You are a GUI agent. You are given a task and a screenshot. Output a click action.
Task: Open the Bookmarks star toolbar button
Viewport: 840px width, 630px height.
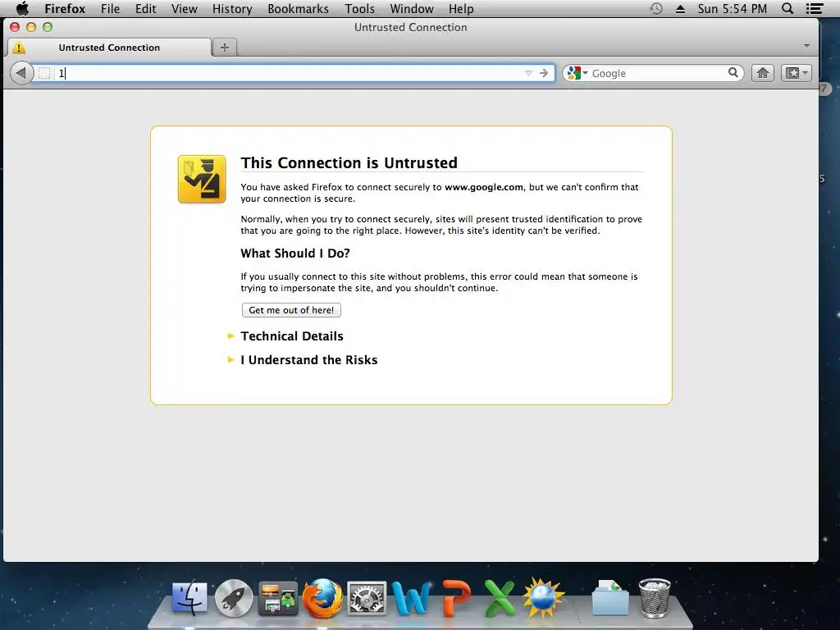click(796, 73)
